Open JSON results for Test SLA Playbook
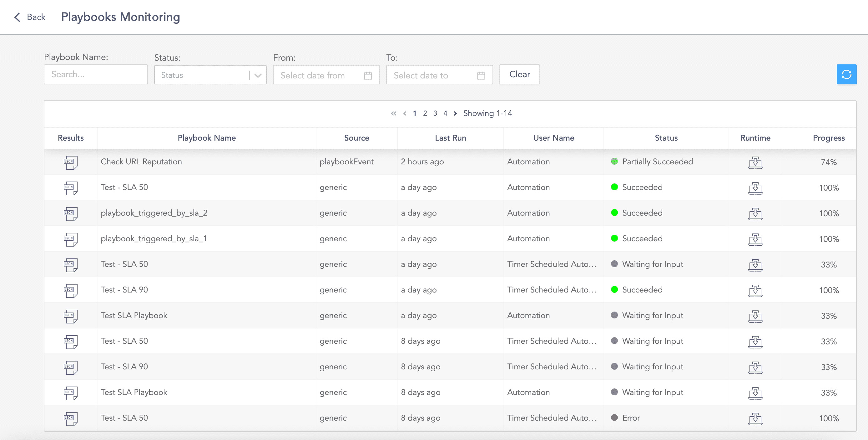Image resolution: width=868 pixels, height=440 pixels. 70,315
